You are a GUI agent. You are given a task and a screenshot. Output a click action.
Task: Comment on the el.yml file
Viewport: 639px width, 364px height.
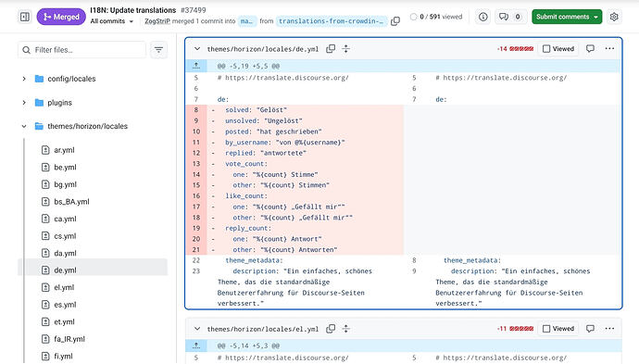[x=590, y=329]
